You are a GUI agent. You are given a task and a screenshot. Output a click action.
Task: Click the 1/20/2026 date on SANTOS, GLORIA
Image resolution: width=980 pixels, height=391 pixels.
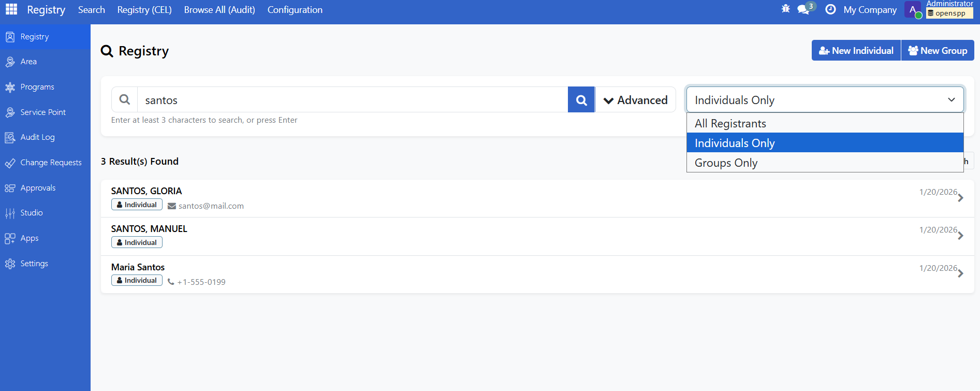(938, 192)
